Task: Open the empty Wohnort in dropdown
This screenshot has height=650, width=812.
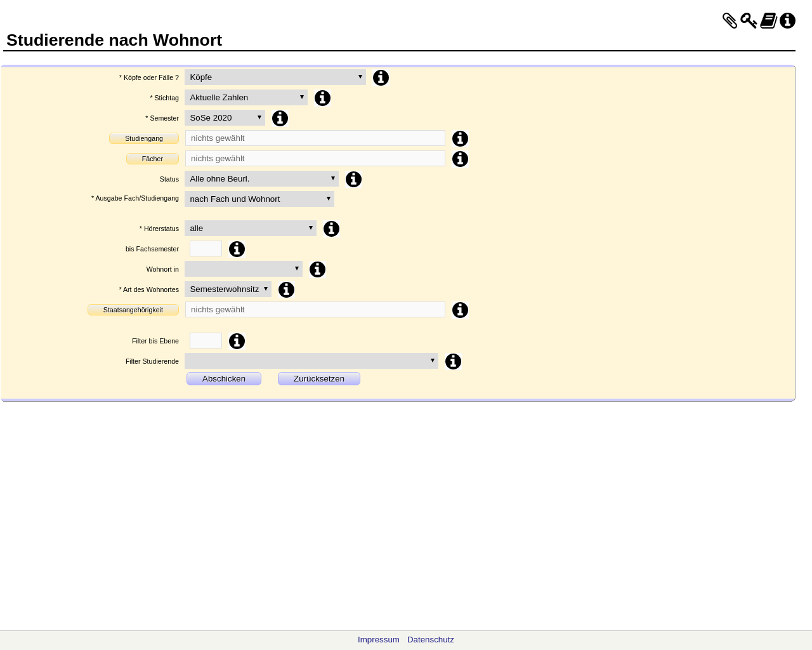Action: tap(244, 269)
